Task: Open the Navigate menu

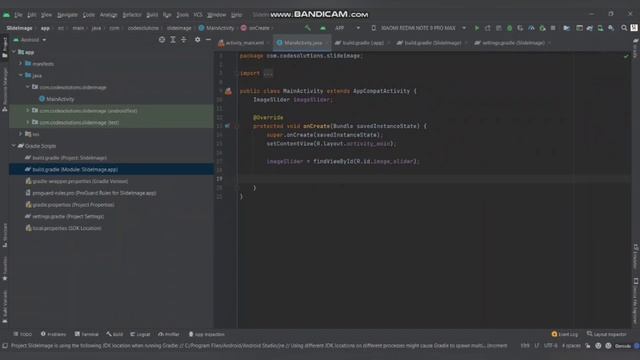Action: pyautogui.click(x=67, y=15)
